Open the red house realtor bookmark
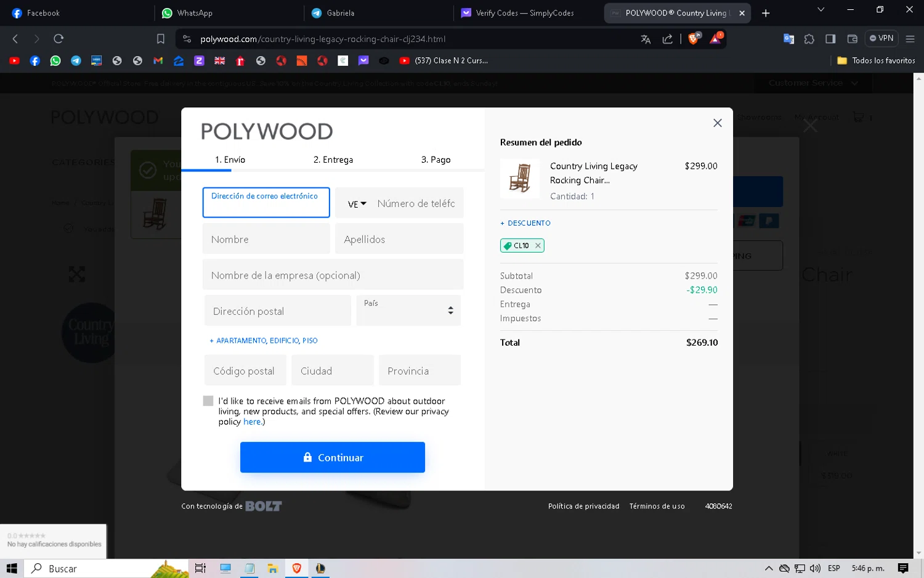Screen dimensions: 924x578 (x=240, y=60)
